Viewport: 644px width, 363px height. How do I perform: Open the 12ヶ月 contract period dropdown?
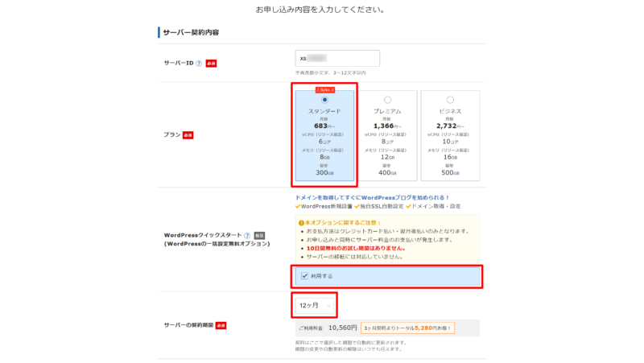pos(315,305)
